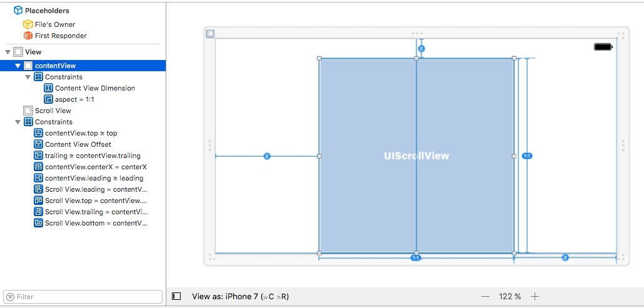This screenshot has height=308, width=644.
Task: Click the aspect = 1:1 constraint icon
Action: pyautogui.click(x=48, y=99)
